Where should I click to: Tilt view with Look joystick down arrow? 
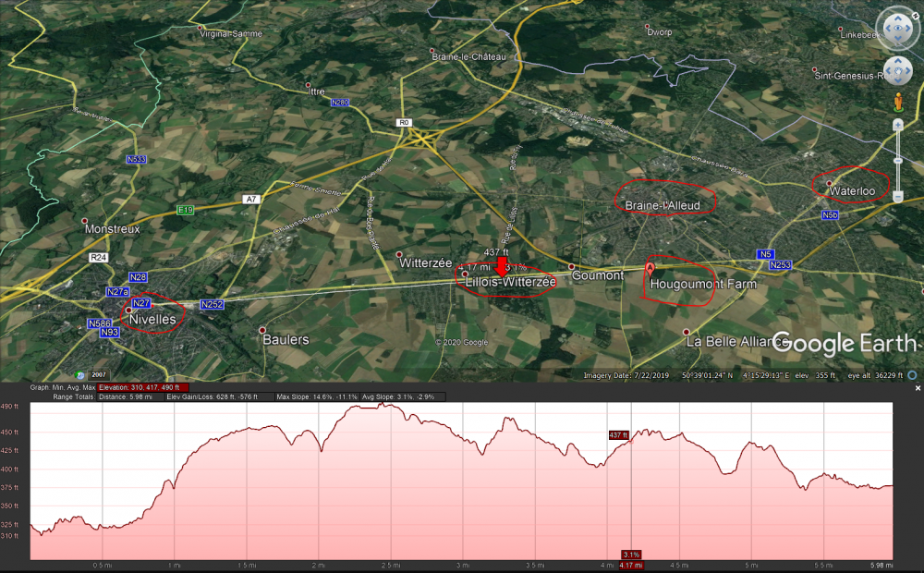click(898, 39)
